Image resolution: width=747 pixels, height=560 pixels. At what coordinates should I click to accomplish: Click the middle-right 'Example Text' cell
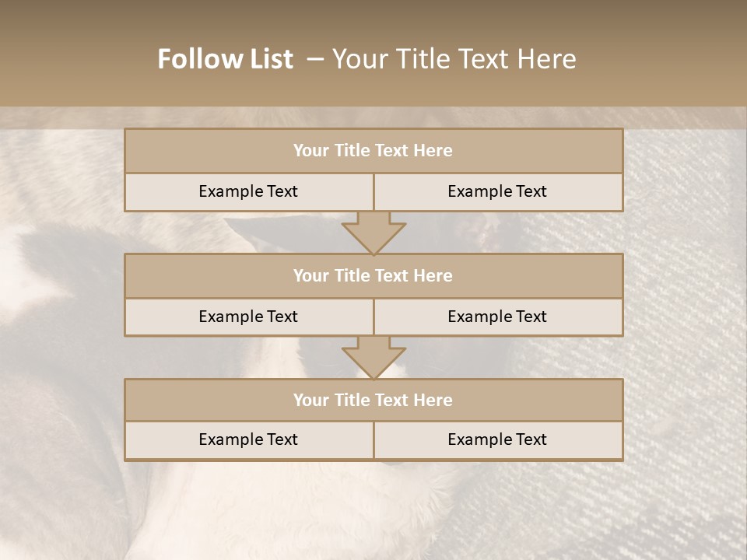[497, 317]
